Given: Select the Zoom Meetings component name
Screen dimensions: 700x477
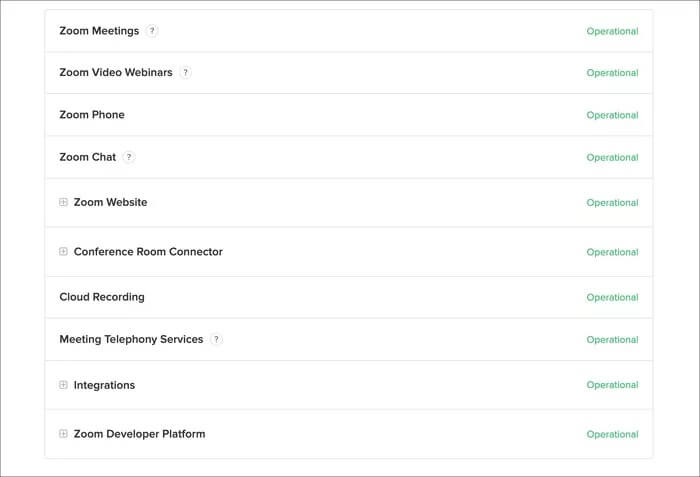Looking at the screenshot, I should click(x=99, y=31).
